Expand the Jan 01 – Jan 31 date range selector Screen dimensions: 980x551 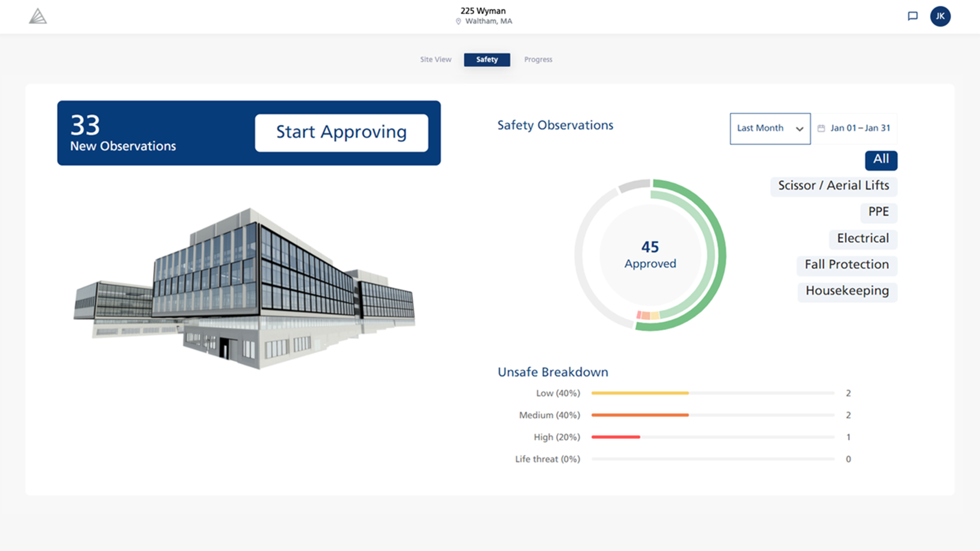(x=859, y=128)
